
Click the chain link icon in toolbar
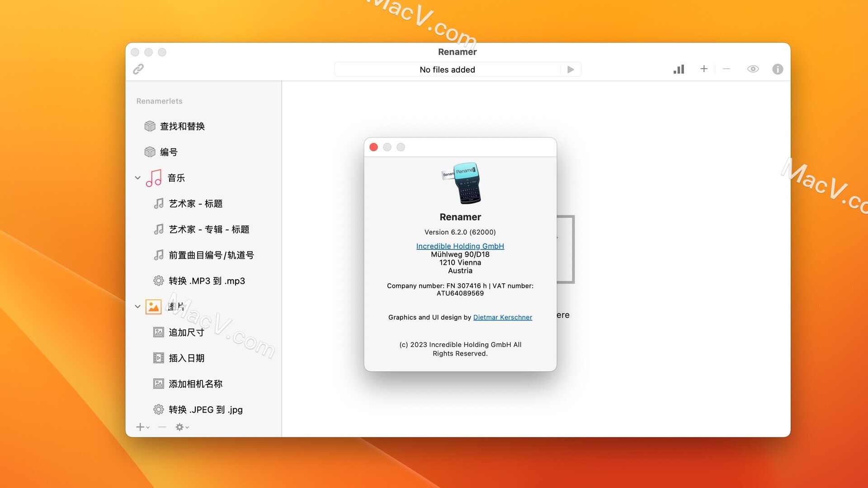(138, 69)
